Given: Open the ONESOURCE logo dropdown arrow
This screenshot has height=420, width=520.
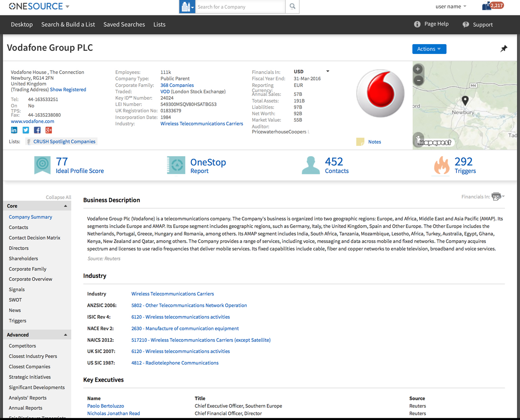Looking at the screenshot, I should (x=67, y=7).
